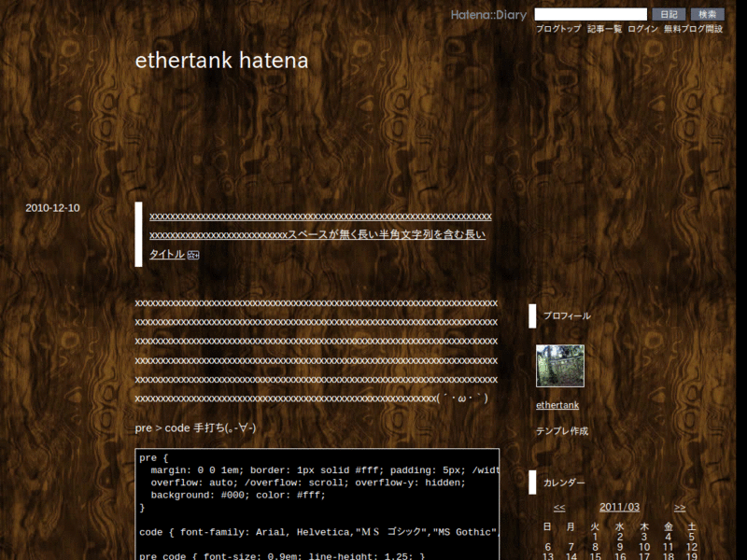The image size is (747, 560).
Task: Open the 無料ブログ開設 menu link
Action: tap(693, 29)
